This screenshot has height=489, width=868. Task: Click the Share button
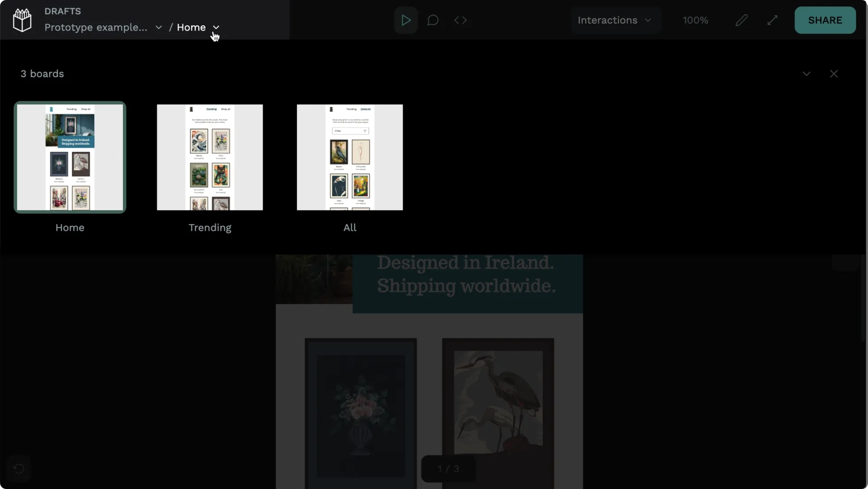[825, 20]
